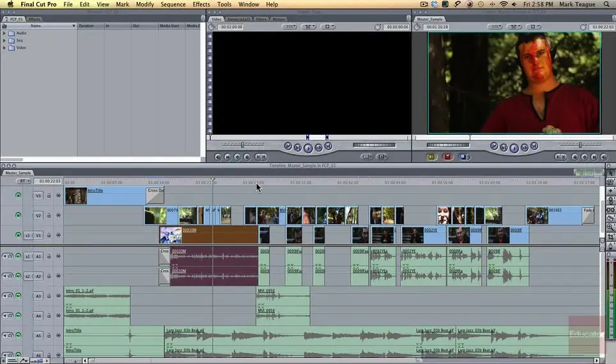Open Generator pop-up menu in the Viewer

(x=382, y=156)
